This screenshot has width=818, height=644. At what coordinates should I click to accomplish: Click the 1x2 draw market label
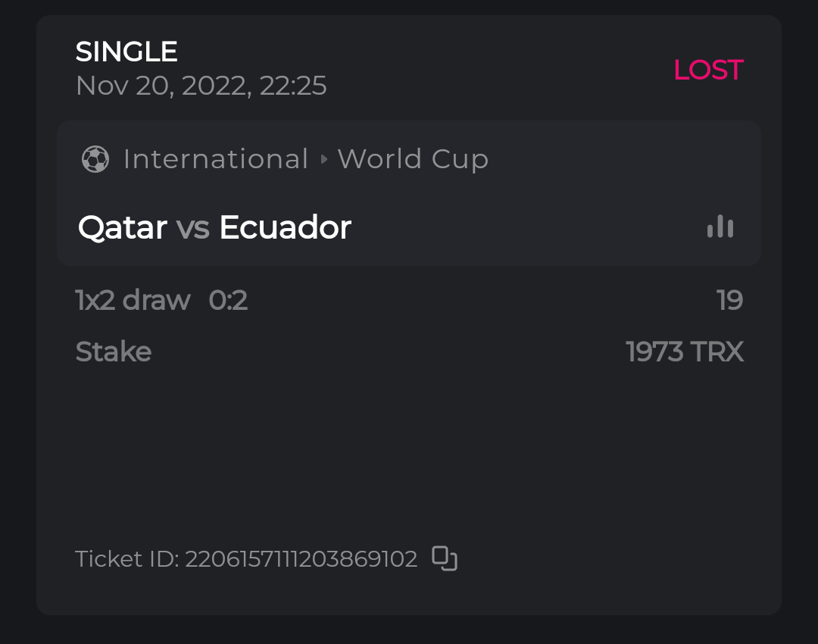pyautogui.click(x=133, y=301)
